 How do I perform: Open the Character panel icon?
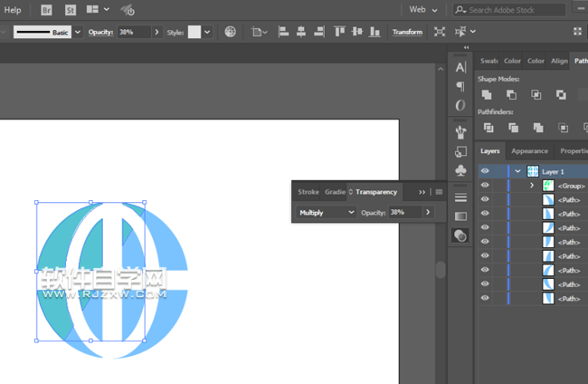coord(460,67)
